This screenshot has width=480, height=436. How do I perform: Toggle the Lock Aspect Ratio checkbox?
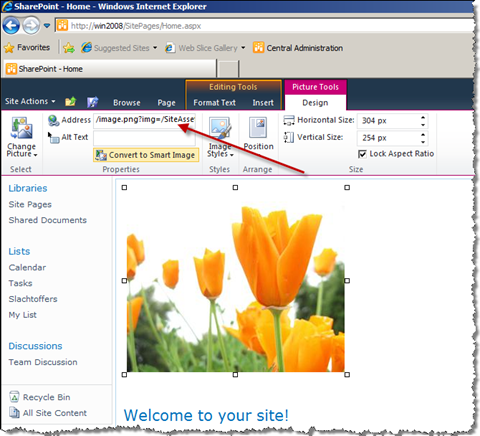click(362, 154)
